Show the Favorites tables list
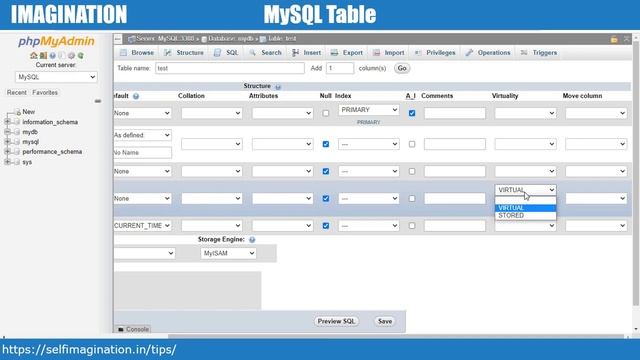The width and height of the screenshot is (640, 360). pyautogui.click(x=45, y=93)
